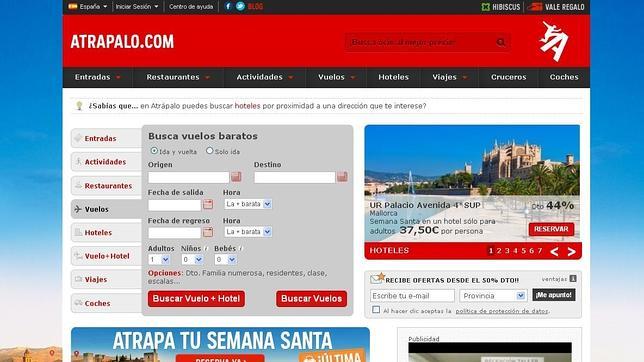Image resolution: width=644 pixels, height=362 pixels.
Task: Click the Escribe tu e-mail field
Action: coord(412,295)
